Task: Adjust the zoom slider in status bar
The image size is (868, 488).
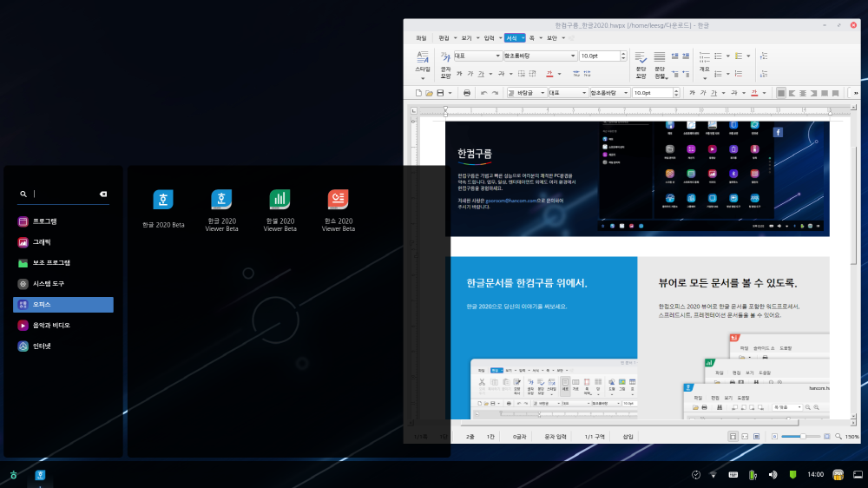Action: tap(803, 436)
